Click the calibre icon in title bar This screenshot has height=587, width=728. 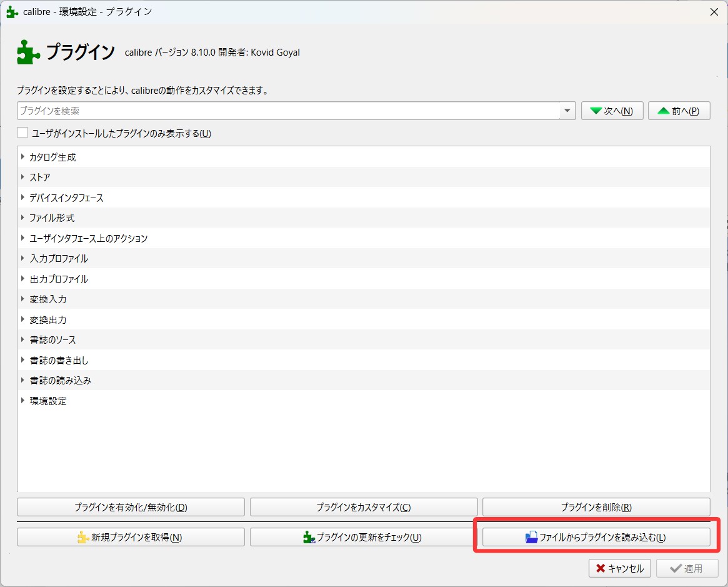click(12, 11)
